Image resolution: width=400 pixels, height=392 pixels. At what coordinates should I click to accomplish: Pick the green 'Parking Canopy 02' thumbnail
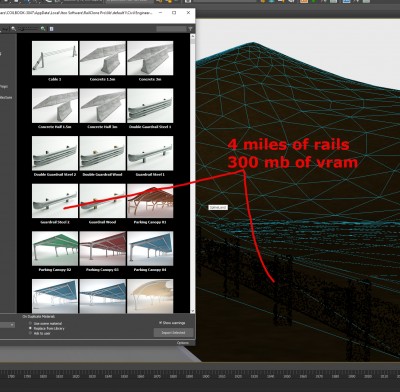(55, 248)
